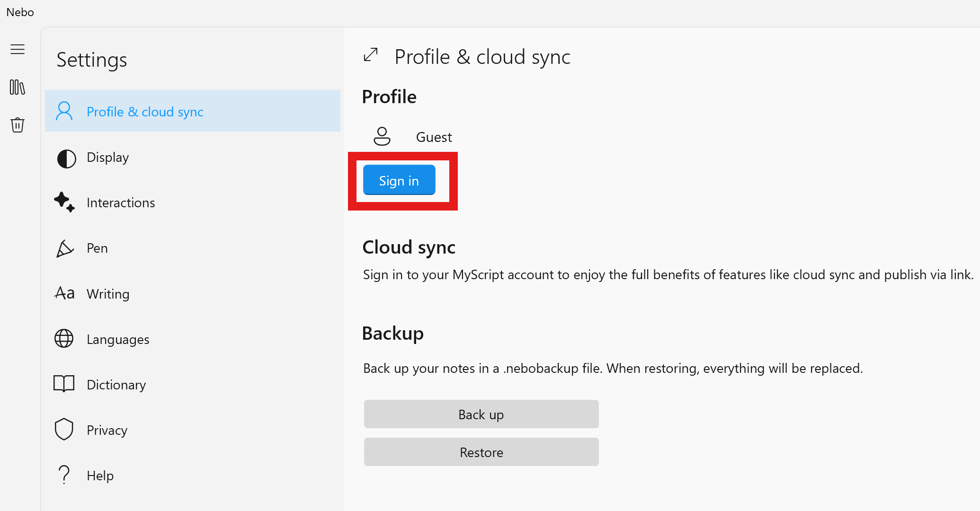Click the Privacy shield icon
980x511 pixels.
pyautogui.click(x=64, y=429)
